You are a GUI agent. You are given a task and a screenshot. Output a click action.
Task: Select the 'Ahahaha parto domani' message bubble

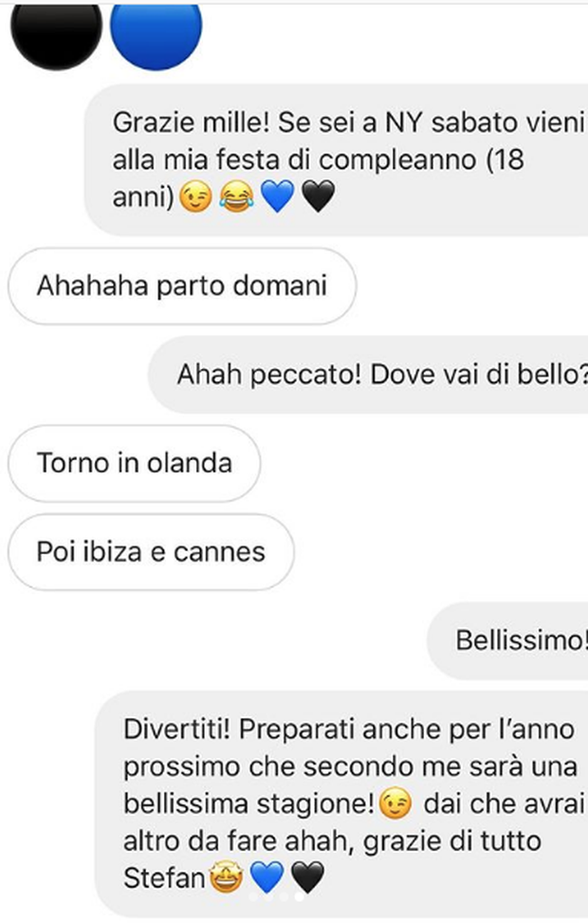(182, 286)
